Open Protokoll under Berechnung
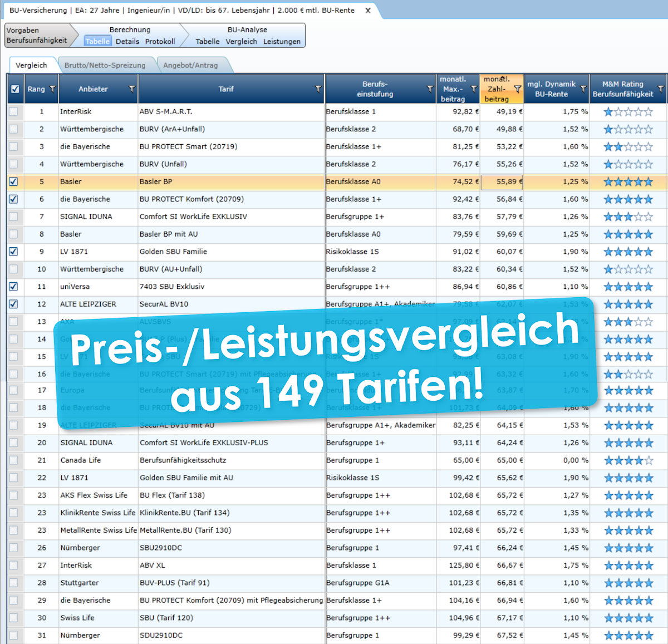Image resolution: width=668 pixels, height=644 pixels. [x=160, y=42]
